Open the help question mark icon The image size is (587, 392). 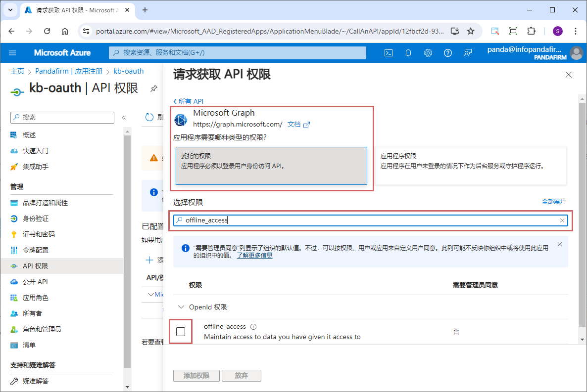pos(448,53)
